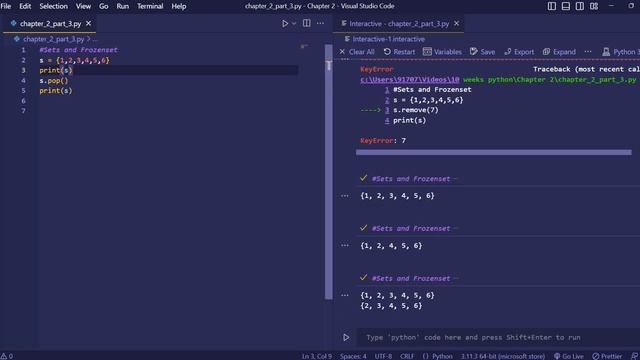This screenshot has height=360, width=640.
Task: Open the Go menu
Action: coord(104,6)
